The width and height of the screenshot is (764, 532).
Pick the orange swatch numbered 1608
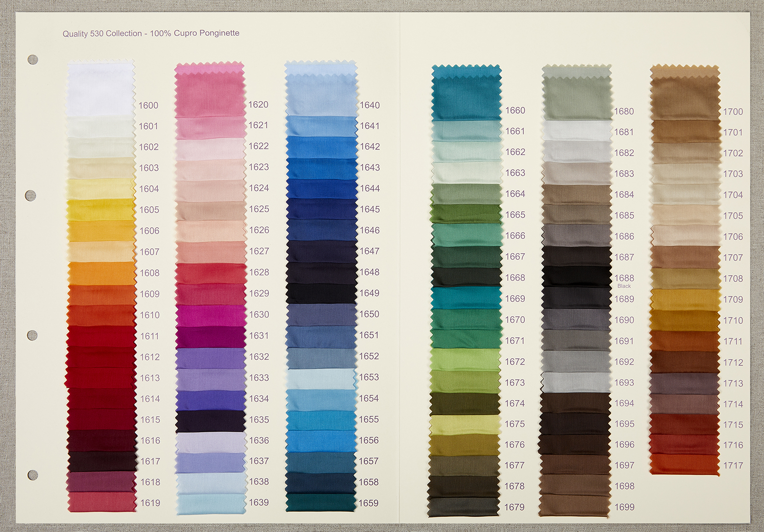click(102, 273)
